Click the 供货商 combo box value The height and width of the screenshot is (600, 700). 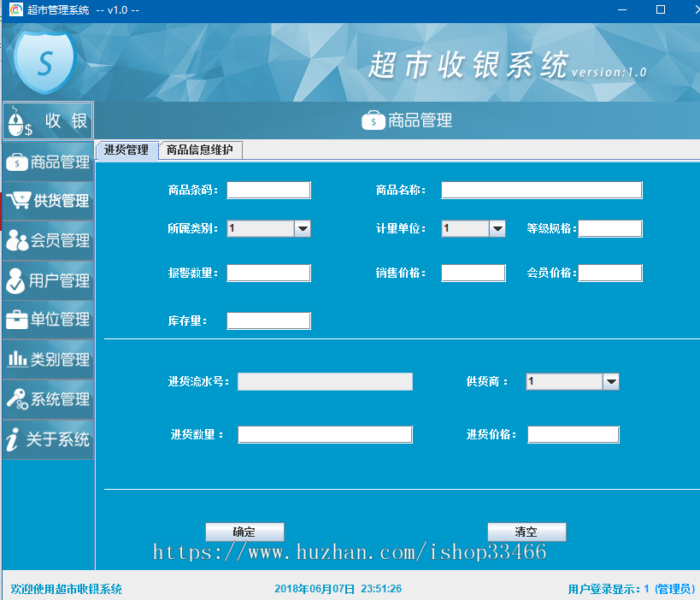(565, 382)
